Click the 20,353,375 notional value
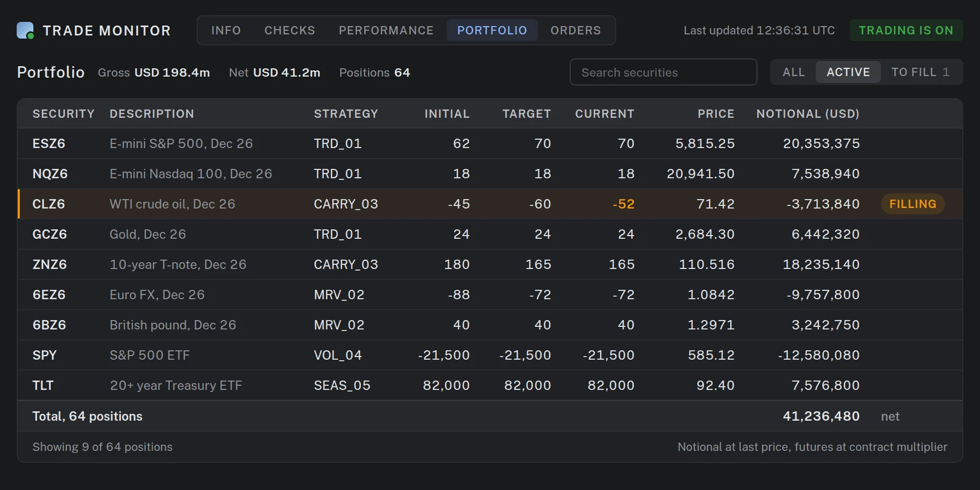 tap(822, 143)
